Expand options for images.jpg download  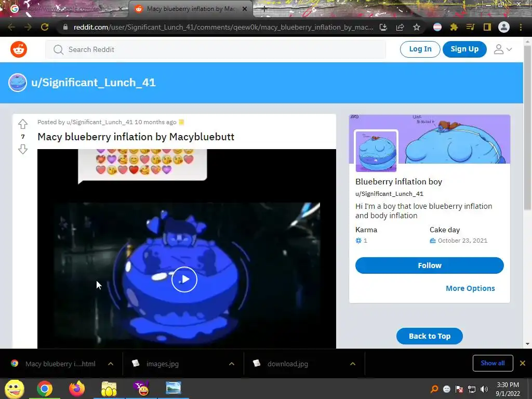[x=232, y=364]
